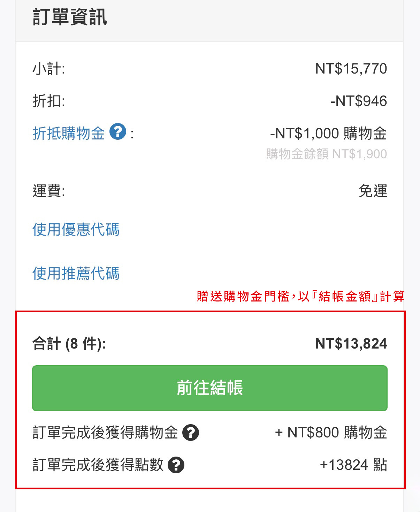Click question mark icon beside 訂單完成後獲得點數
The width and height of the screenshot is (420, 512).
pos(176,465)
